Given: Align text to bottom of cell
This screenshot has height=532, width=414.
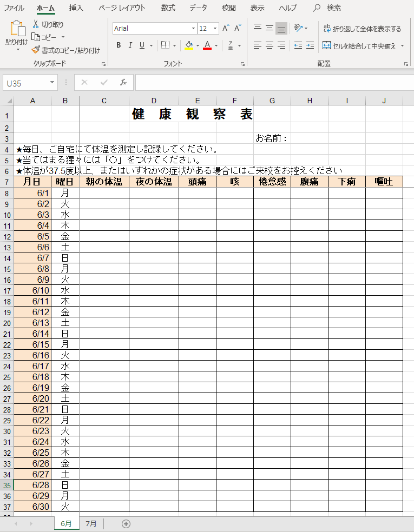Looking at the screenshot, I should click(x=281, y=29).
